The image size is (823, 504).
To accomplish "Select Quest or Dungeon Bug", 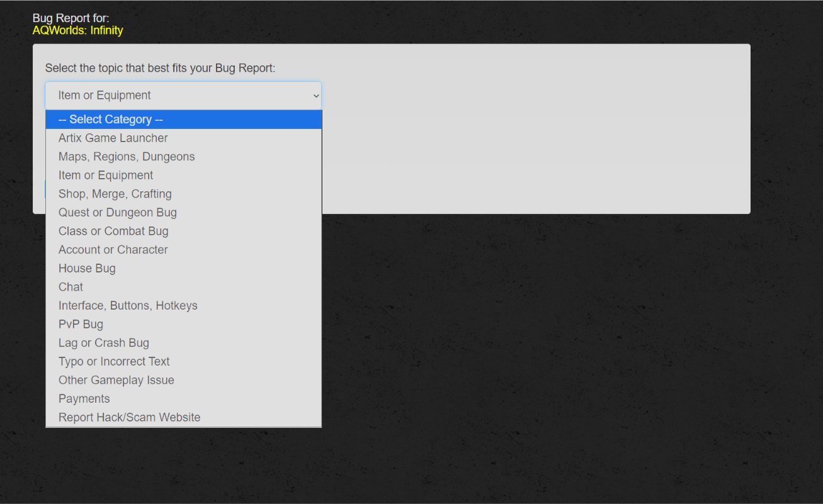I will pos(183,213).
